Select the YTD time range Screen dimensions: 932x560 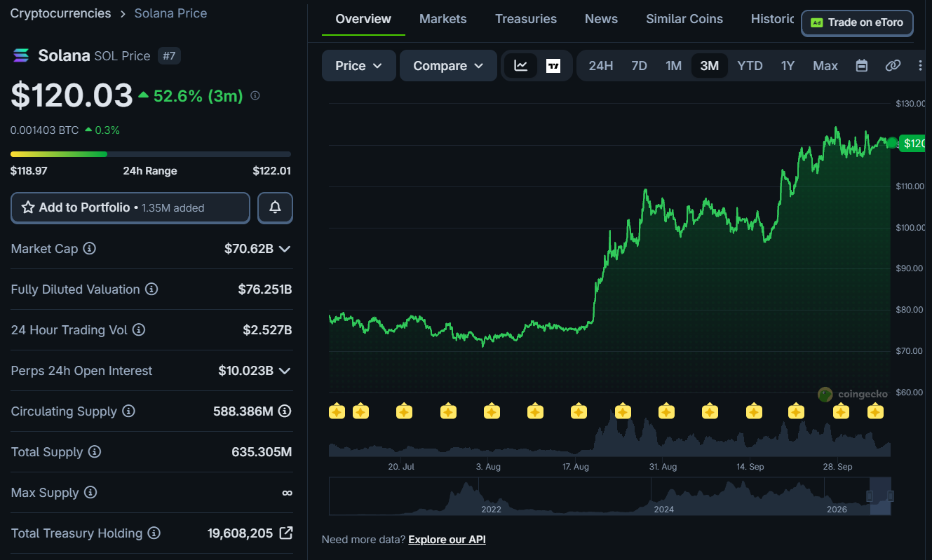[750, 66]
